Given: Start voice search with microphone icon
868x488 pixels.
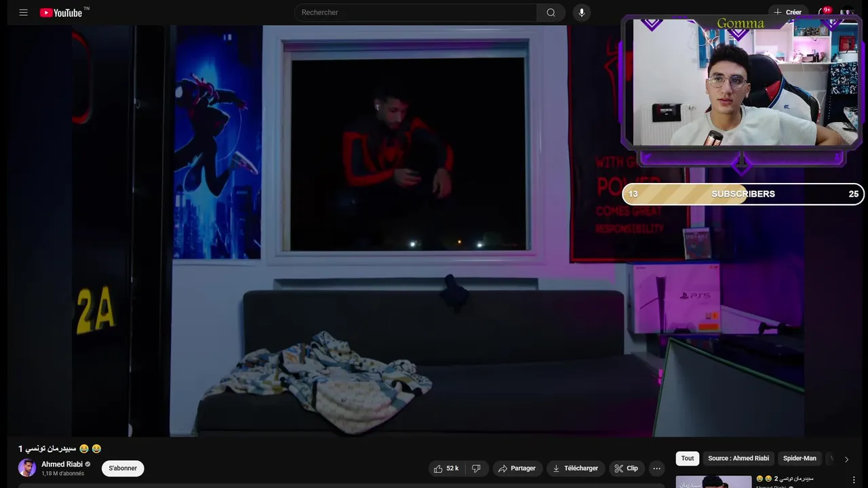Looking at the screenshot, I should click(581, 12).
